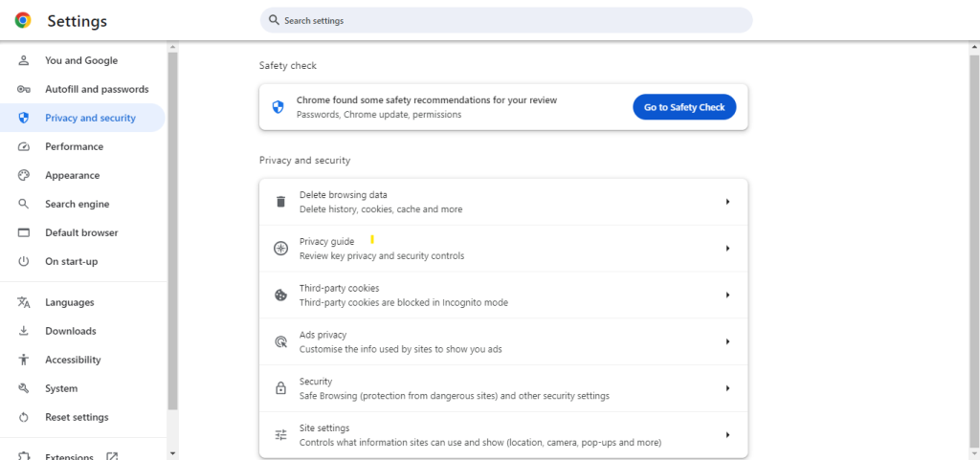Click the You and Google person icon
The height and width of the screenshot is (460, 980).
coord(24,60)
